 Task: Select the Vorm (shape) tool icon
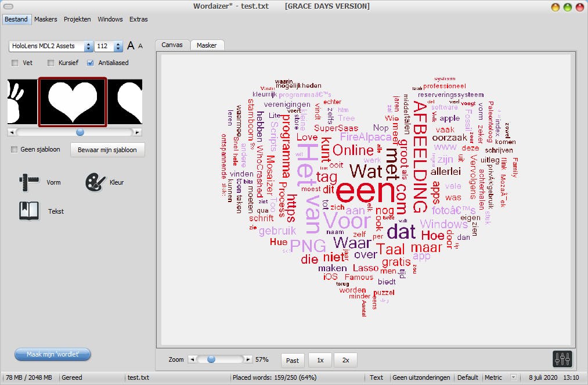tap(27, 182)
